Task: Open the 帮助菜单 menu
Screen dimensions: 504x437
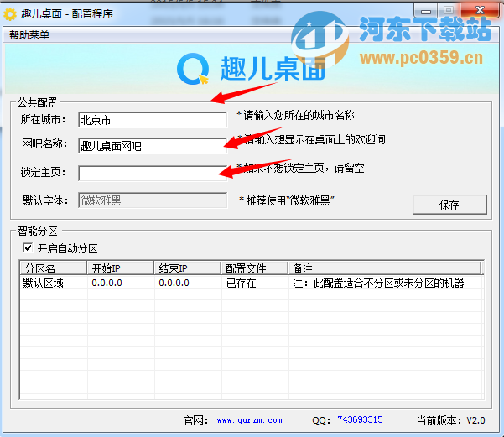Action: coord(29,34)
